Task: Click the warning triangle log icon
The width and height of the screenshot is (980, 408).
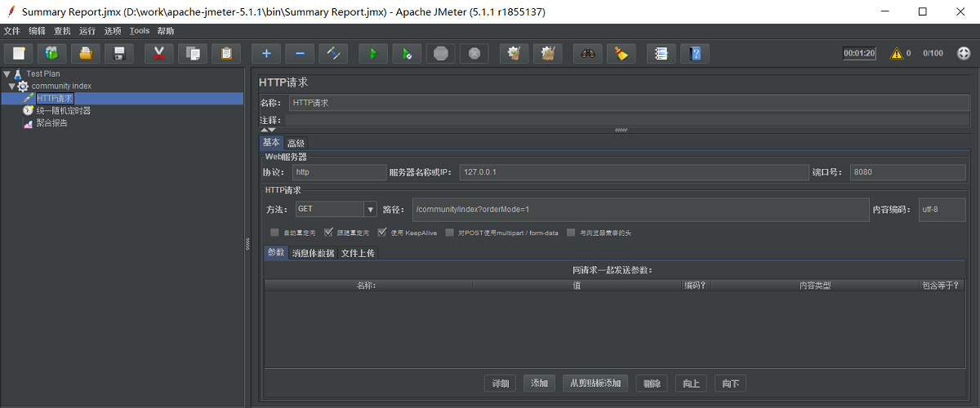Action: [896, 53]
